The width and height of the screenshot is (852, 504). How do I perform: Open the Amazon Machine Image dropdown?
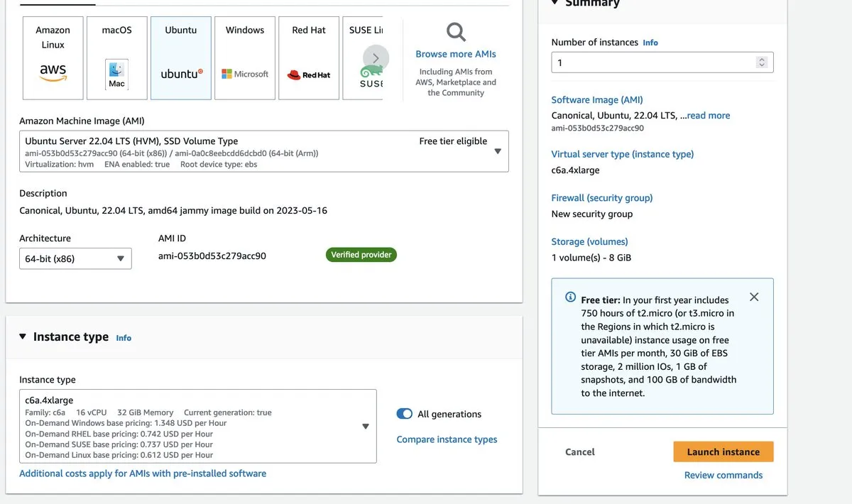(264, 151)
